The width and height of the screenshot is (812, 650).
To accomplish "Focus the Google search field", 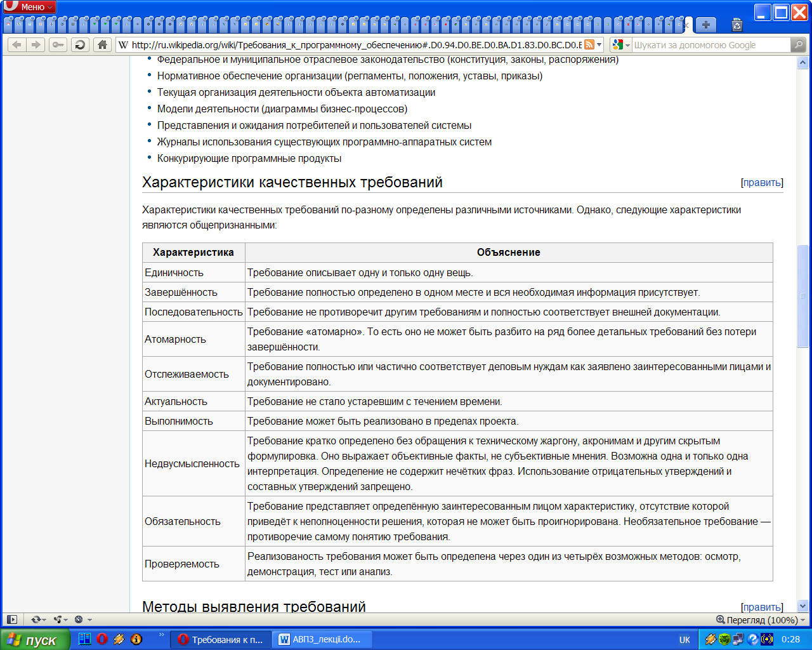I will click(x=710, y=44).
